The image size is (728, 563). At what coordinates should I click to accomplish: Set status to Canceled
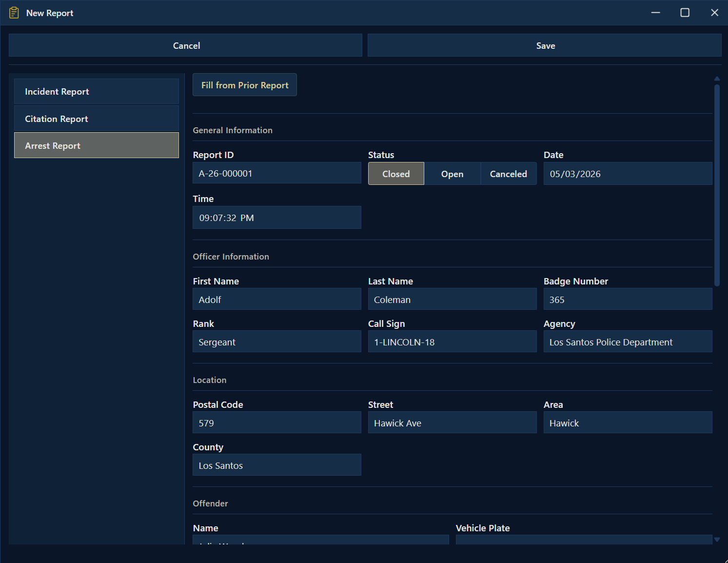(x=508, y=174)
